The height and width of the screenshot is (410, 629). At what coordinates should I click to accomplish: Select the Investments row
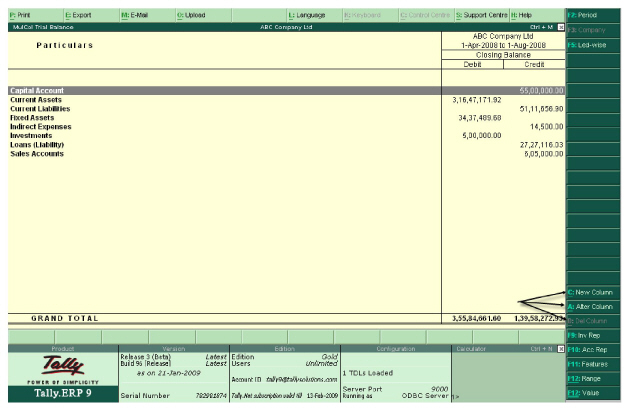pyautogui.click(x=286, y=136)
